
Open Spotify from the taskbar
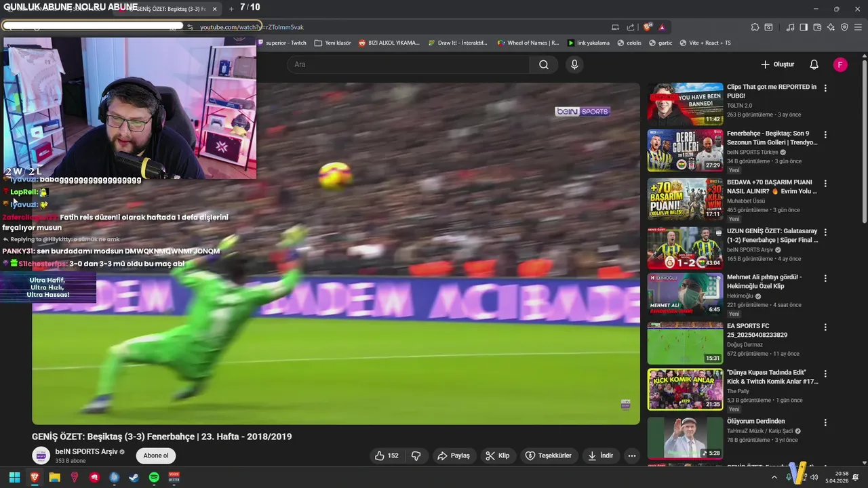pos(154,477)
